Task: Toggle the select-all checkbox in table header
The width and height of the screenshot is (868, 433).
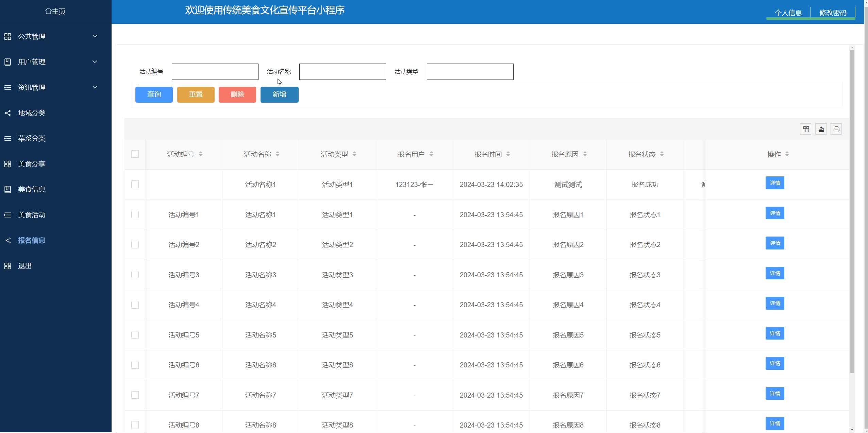Action: (x=135, y=154)
